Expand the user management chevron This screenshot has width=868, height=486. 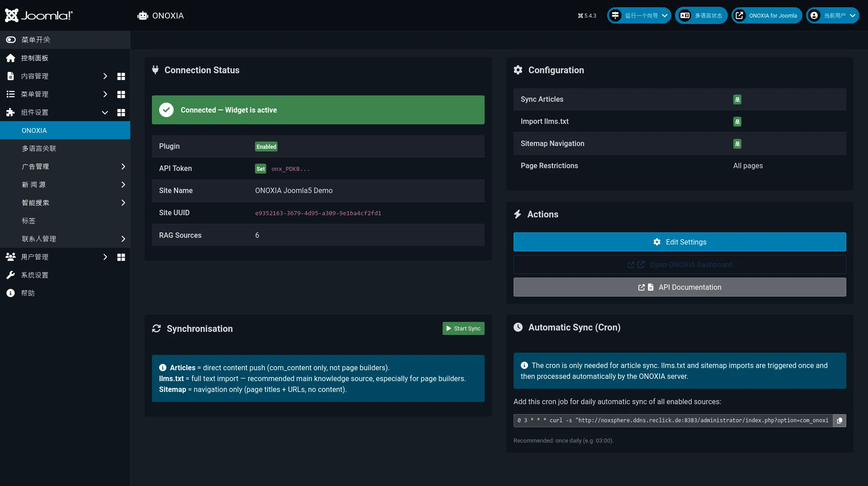pos(105,257)
